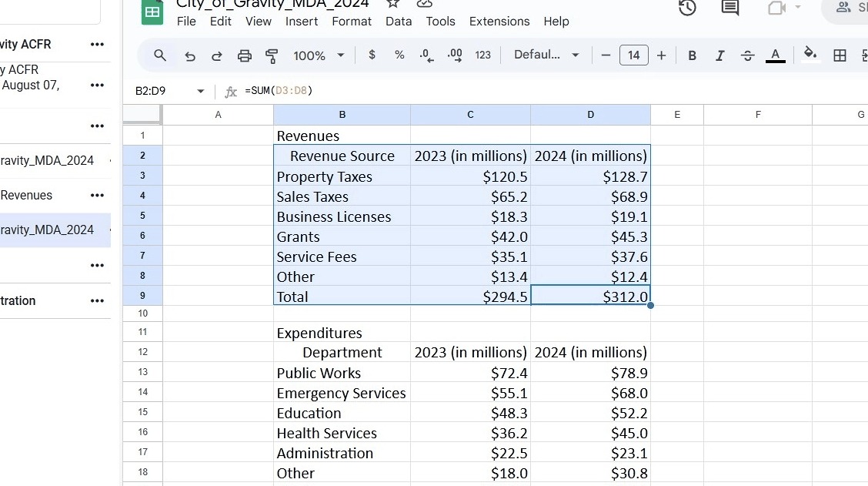Select the $312.0 total cell
Image resolution: width=868 pixels, height=486 pixels.
[x=591, y=297]
